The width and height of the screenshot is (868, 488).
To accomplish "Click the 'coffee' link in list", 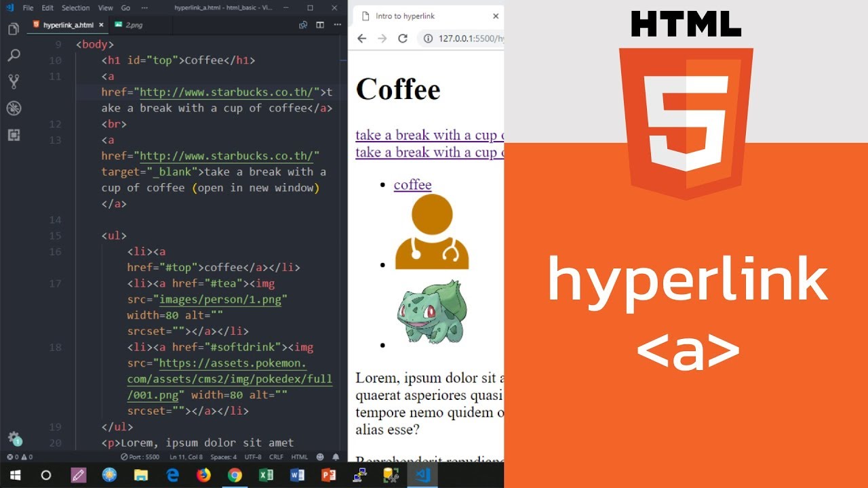I will pyautogui.click(x=412, y=184).
